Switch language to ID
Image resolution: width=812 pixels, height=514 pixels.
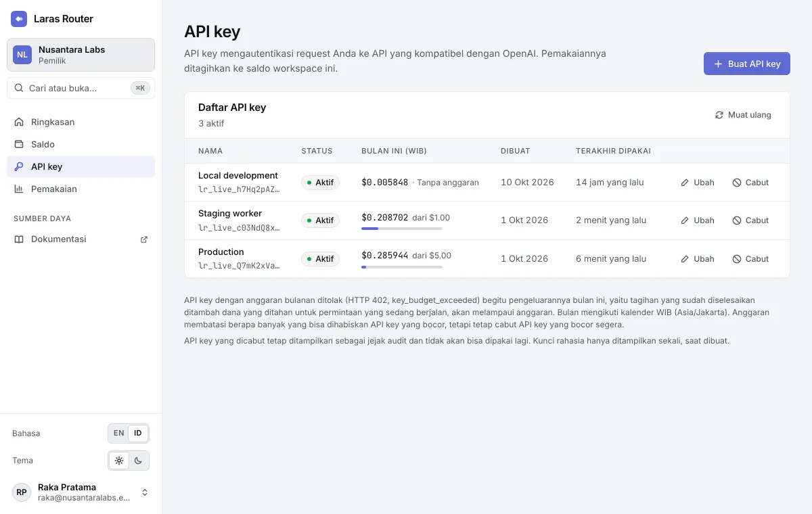click(138, 433)
